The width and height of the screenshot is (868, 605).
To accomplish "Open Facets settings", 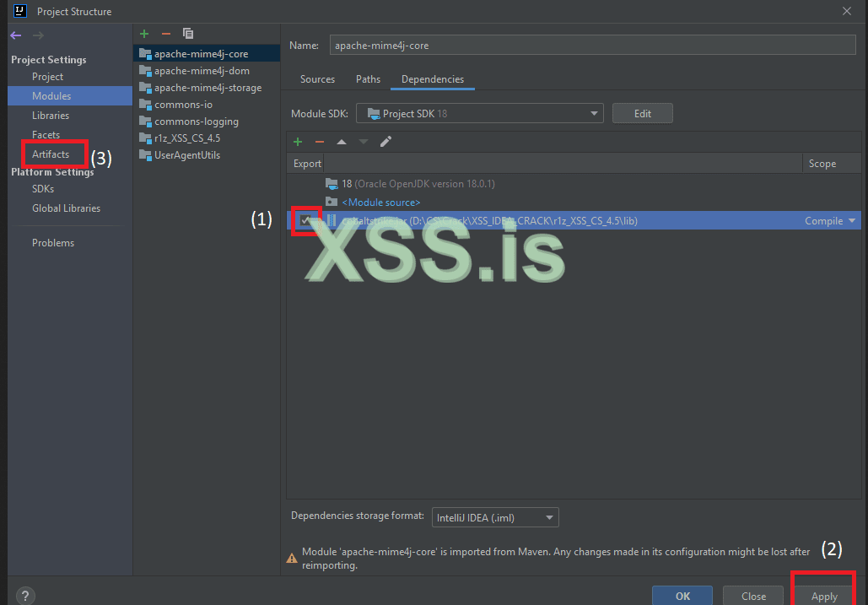I will click(46, 134).
